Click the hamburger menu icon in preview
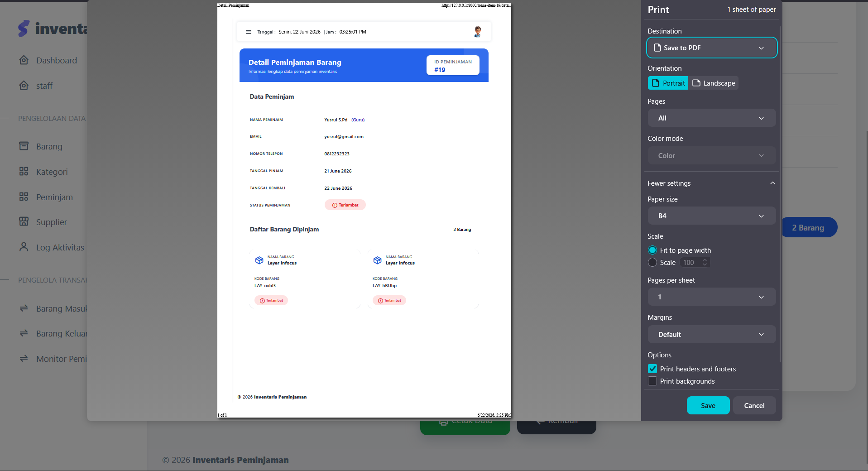The image size is (868, 471). 248,32
